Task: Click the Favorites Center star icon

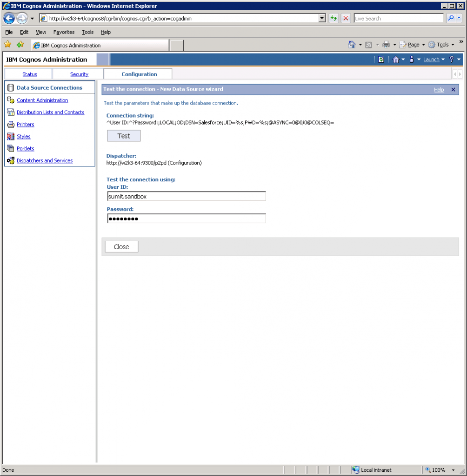Action: [x=8, y=45]
